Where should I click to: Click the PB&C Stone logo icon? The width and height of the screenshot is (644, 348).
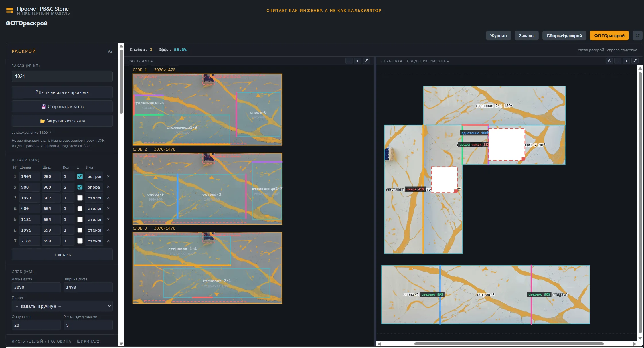10,11
